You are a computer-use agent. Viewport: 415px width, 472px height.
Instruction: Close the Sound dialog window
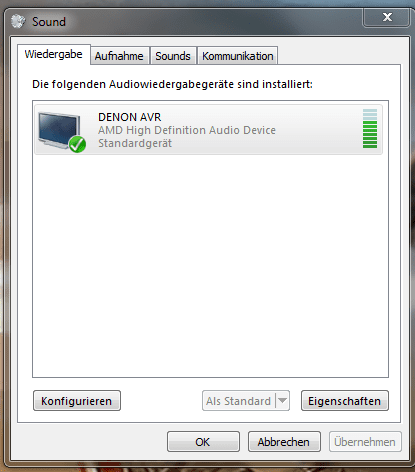click(387, 17)
